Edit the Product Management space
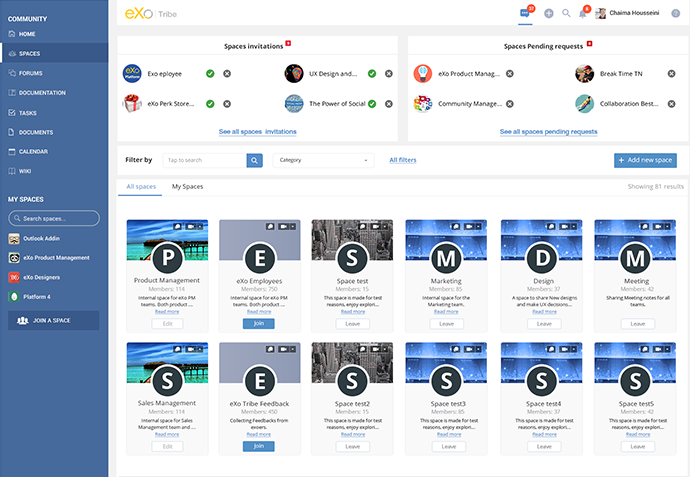690x477 pixels. pos(167,324)
